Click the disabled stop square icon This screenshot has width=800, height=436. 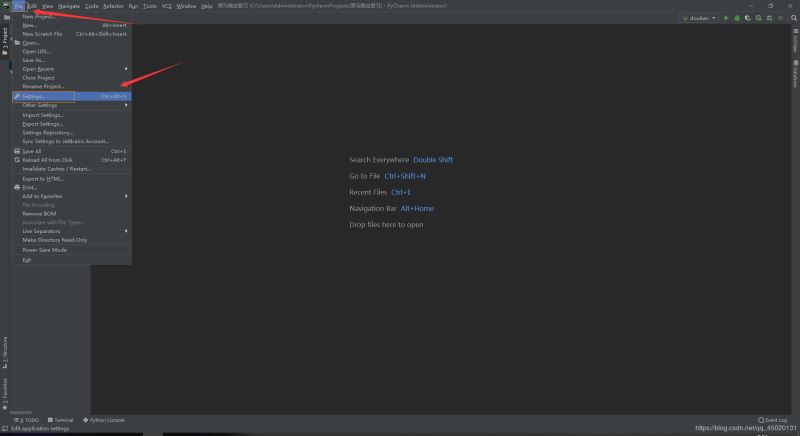[780, 18]
